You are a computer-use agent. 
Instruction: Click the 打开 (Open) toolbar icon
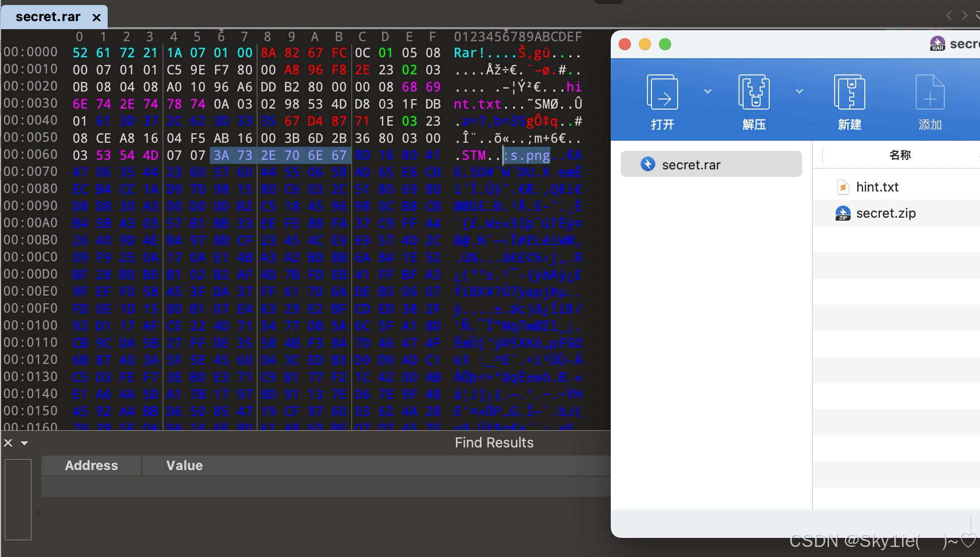[662, 92]
